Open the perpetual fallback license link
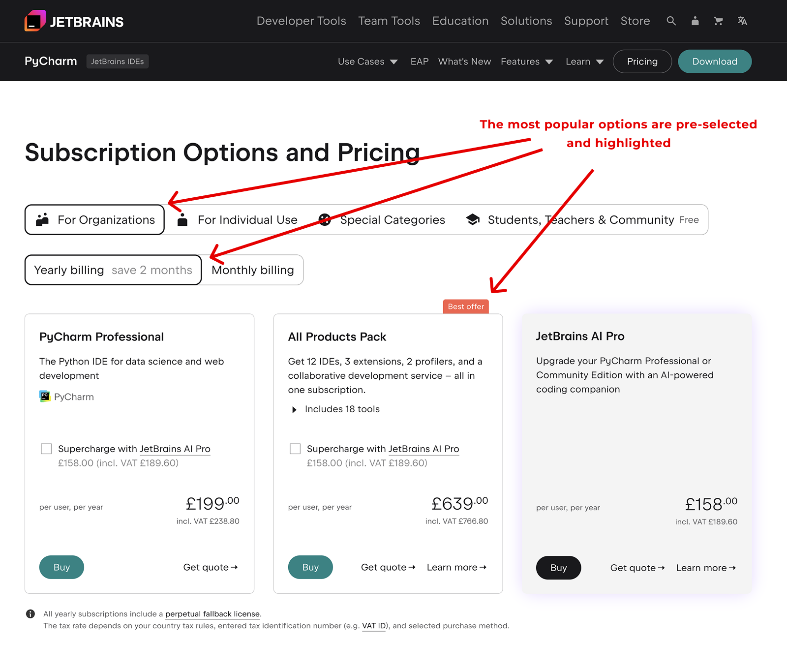 click(212, 614)
